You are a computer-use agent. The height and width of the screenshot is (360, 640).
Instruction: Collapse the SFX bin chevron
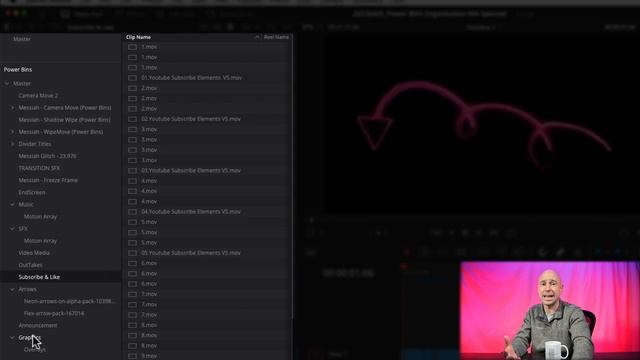12,229
